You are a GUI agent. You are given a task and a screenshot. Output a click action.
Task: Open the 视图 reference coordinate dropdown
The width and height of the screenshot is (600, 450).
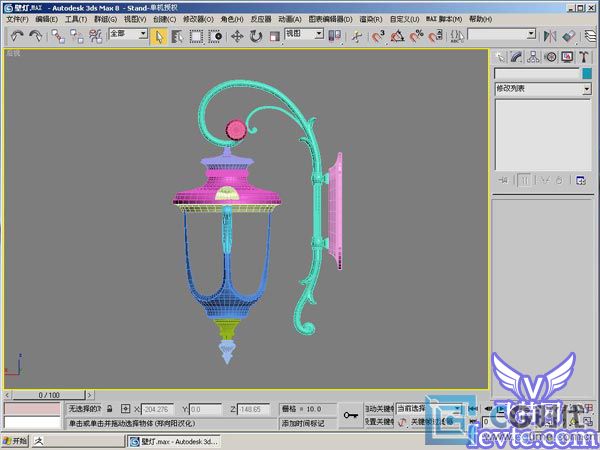319,34
